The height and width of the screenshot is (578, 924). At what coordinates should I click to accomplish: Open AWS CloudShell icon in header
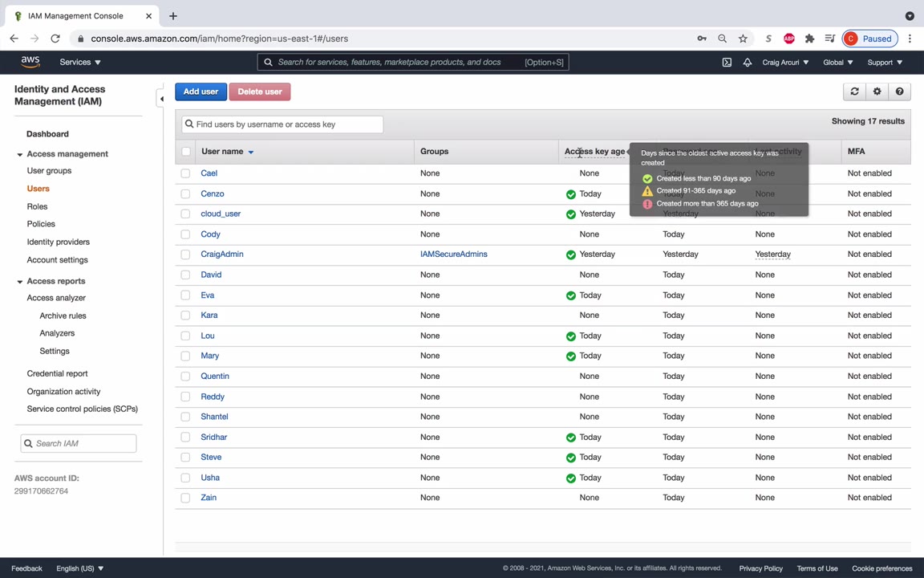(727, 63)
